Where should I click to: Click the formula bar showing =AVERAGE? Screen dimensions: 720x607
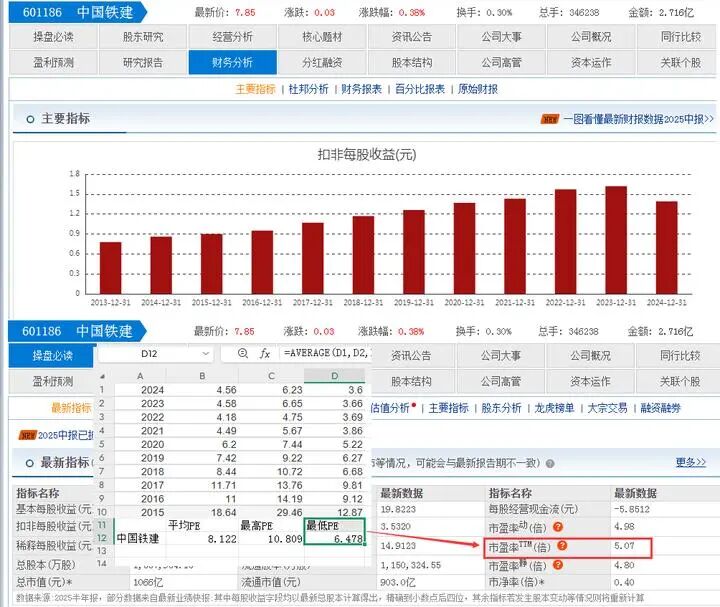tap(325, 353)
